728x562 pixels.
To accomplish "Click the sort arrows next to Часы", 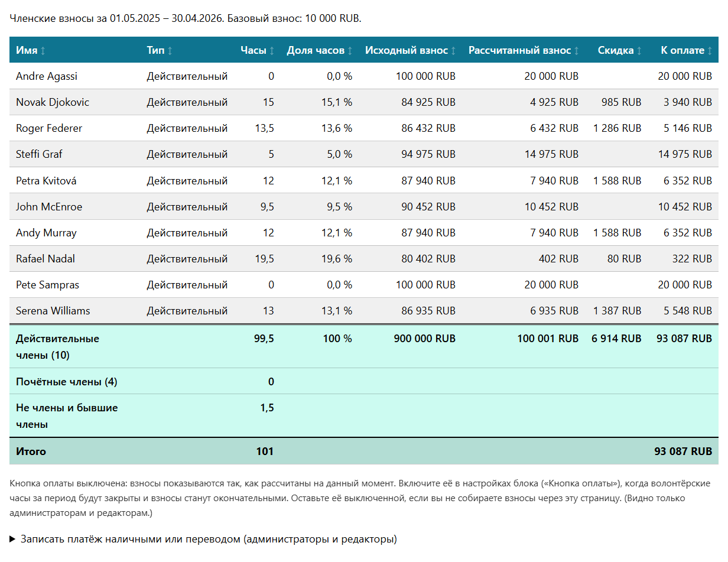I will 272,51.
